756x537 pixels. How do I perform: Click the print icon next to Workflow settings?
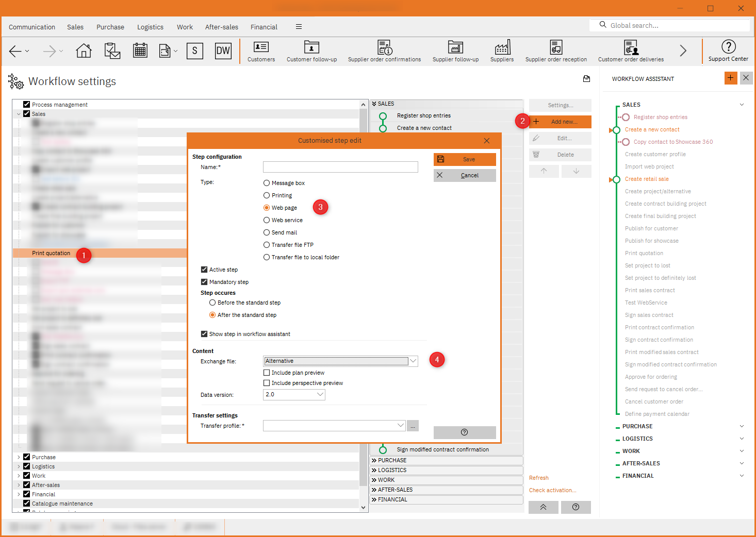(586, 79)
